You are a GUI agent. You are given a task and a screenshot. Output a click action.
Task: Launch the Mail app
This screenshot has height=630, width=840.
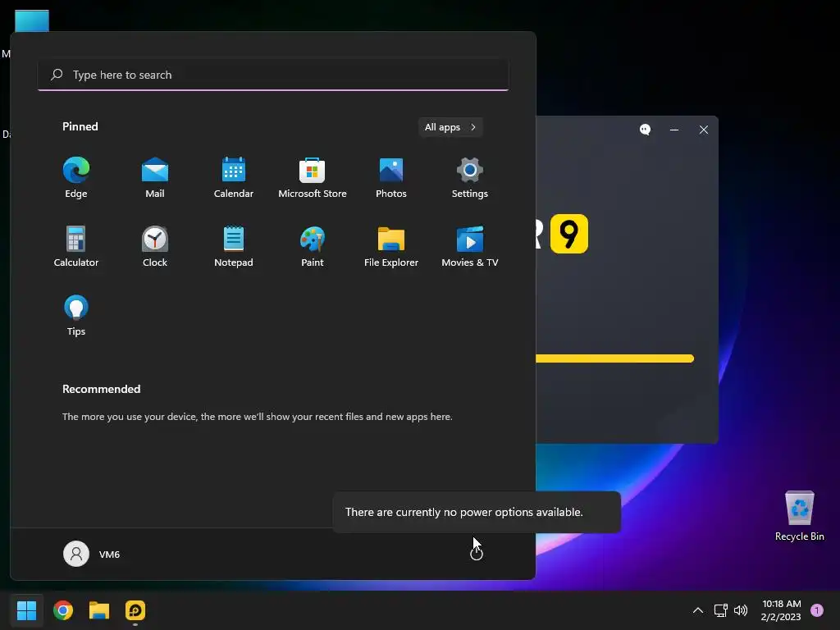(x=155, y=178)
